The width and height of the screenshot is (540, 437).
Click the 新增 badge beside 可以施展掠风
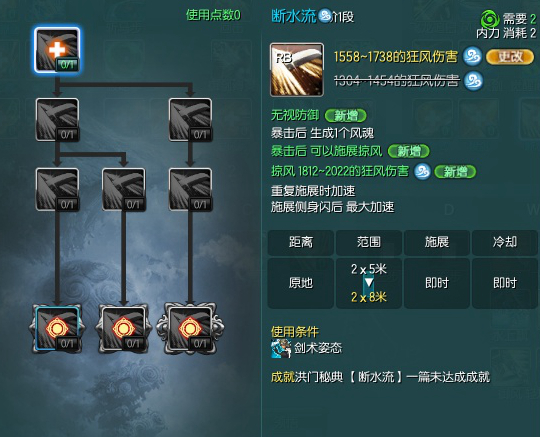point(408,151)
